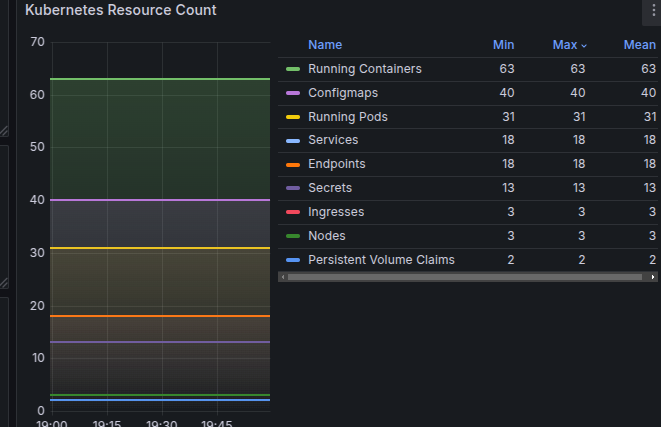The height and width of the screenshot is (427, 661).
Task: Sort legend by Min column
Action: pyautogui.click(x=503, y=45)
